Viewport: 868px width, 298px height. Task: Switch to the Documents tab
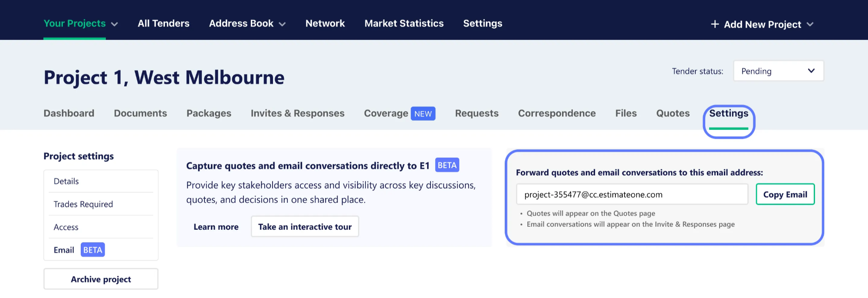140,113
